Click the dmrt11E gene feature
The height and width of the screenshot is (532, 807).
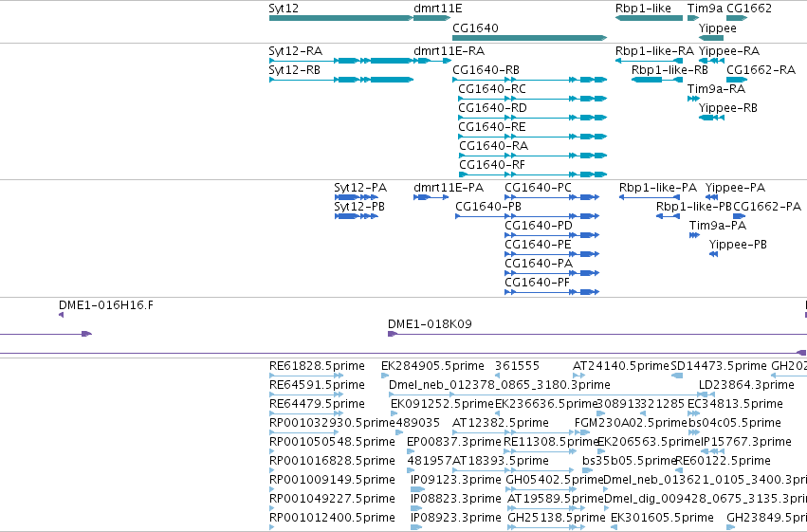tap(431, 18)
